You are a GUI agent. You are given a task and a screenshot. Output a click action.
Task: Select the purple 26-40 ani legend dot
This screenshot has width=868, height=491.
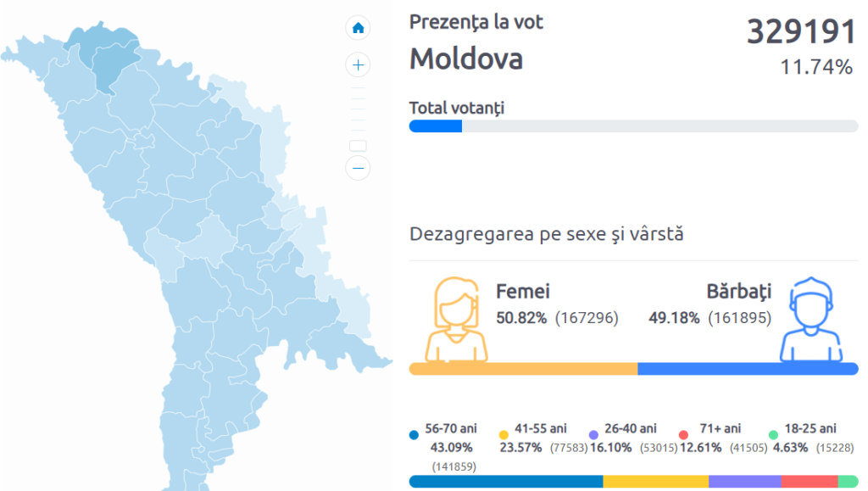click(x=593, y=435)
